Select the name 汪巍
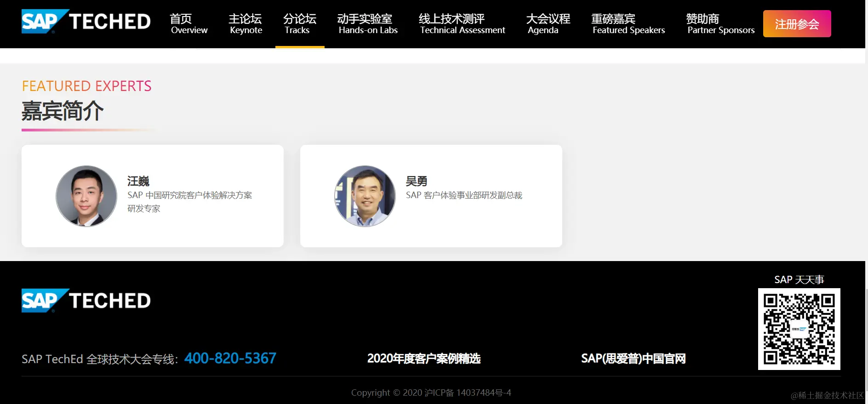The width and height of the screenshot is (868, 404). [x=138, y=181]
